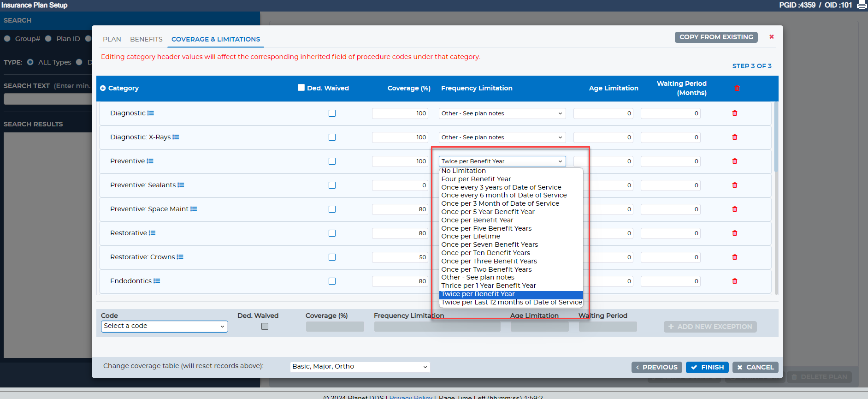Switch to the BENEFITS tab
The height and width of the screenshot is (399, 868).
click(x=146, y=39)
